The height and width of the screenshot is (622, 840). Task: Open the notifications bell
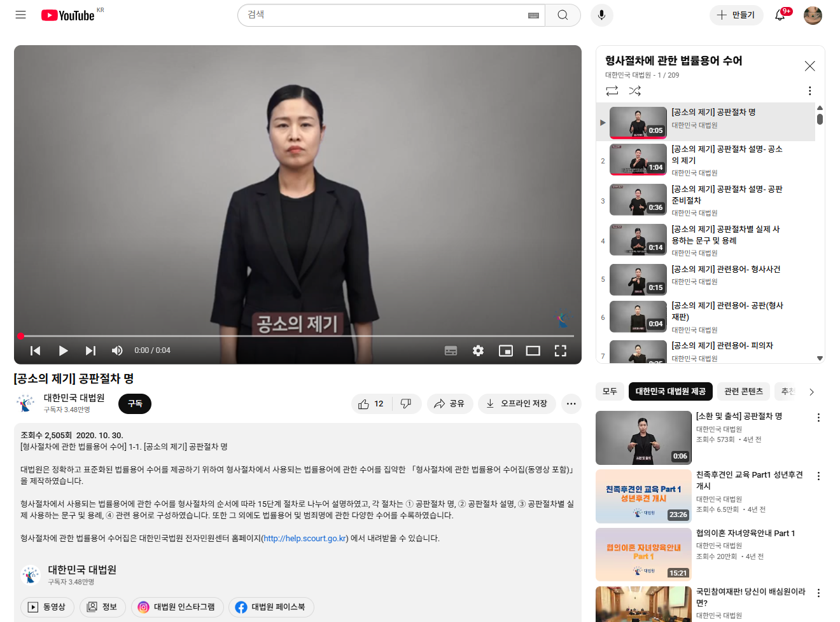[780, 15]
